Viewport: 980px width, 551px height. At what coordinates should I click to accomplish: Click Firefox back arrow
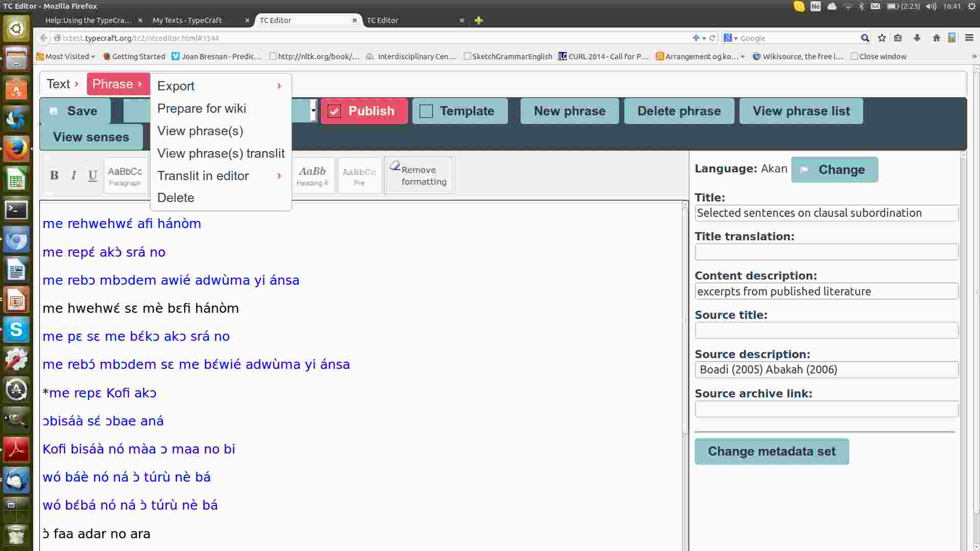tap(44, 38)
